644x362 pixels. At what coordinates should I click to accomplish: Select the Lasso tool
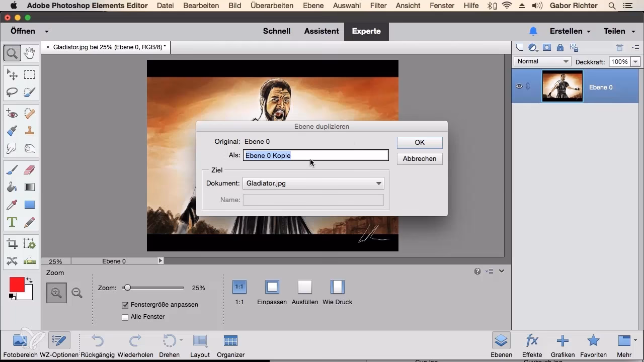pyautogui.click(x=12, y=93)
